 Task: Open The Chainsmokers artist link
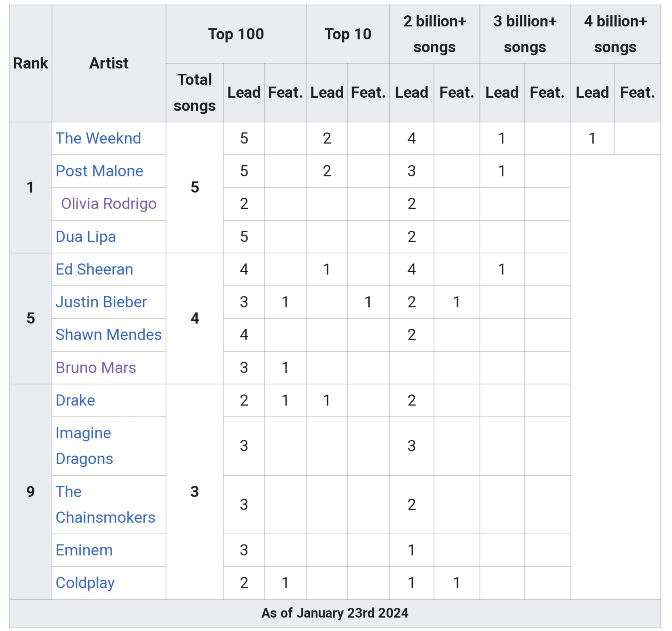click(x=105, y=505)
